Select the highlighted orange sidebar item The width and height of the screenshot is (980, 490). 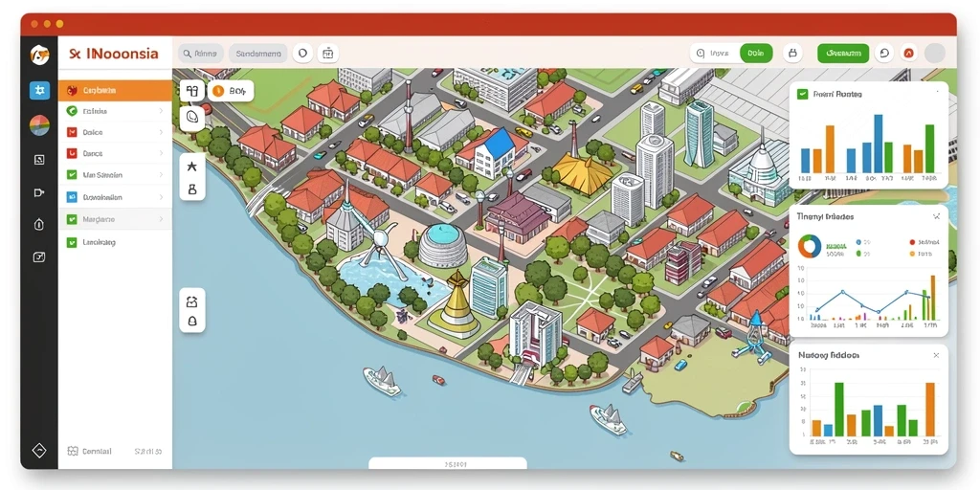[115, 90]
